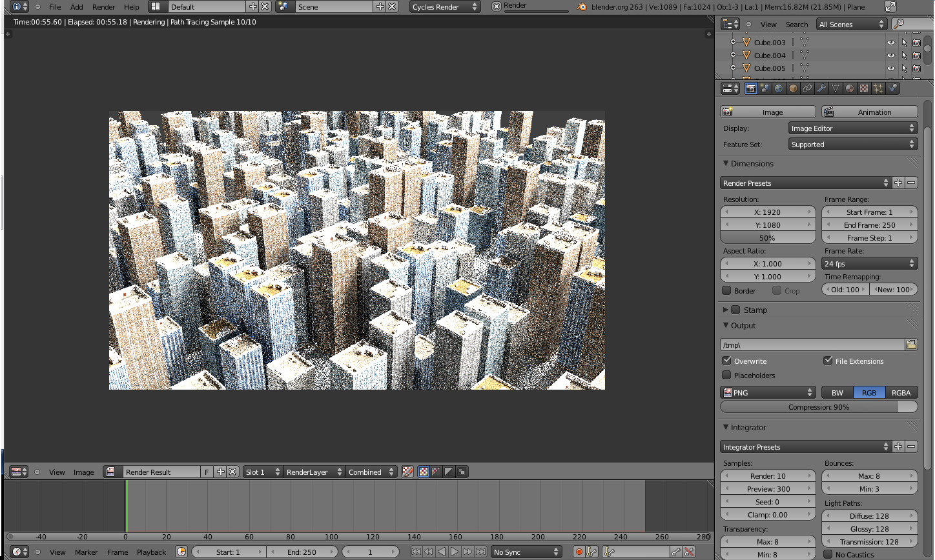The width and height of the screenshot is (935, 560).
Task: Click the Info editor type icon
Action: pyautogui.click(x=20, y=6)
